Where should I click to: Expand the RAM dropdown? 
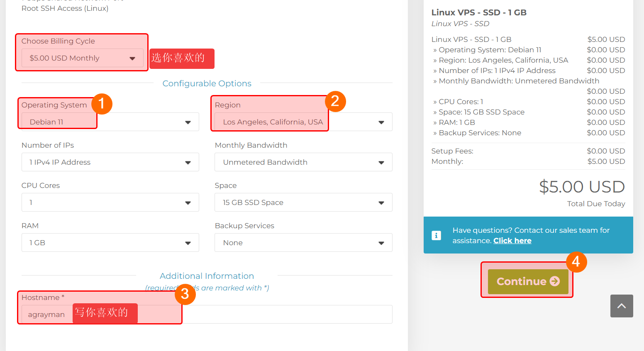110,243
